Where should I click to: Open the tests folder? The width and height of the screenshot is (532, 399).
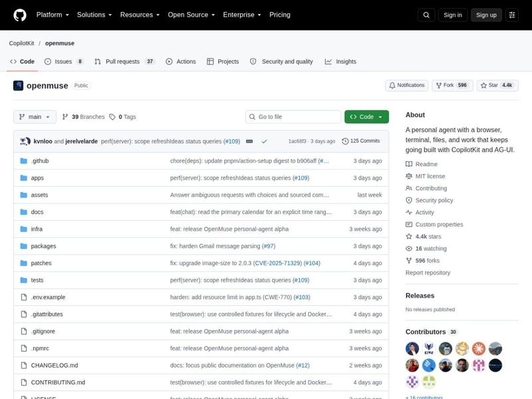click(37, 280)
